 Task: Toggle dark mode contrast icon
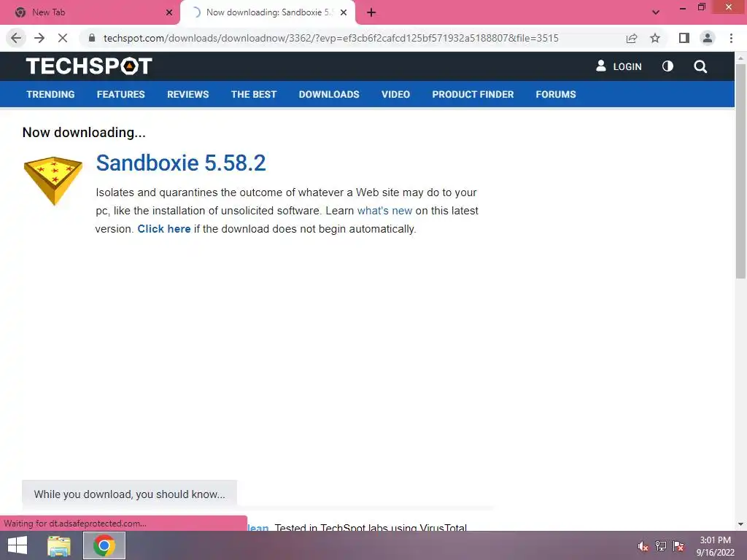tap(667, 66)
